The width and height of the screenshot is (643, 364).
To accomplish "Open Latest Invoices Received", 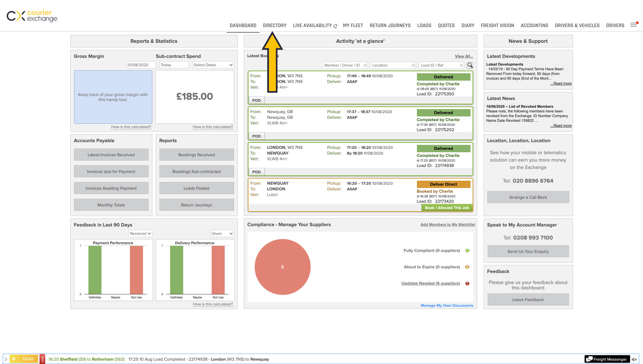I will click(x=111, y=155).
